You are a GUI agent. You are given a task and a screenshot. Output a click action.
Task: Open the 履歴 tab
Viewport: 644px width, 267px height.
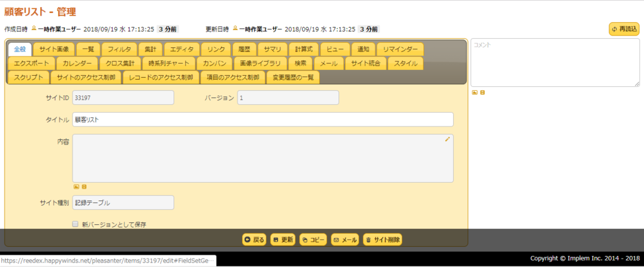pos(245,49)
